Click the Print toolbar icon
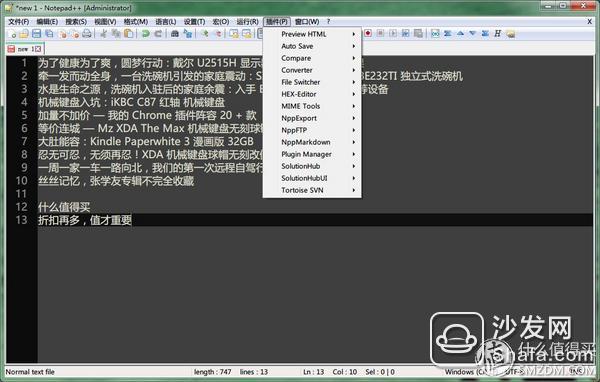600x382 pixels. pos(87,34)
